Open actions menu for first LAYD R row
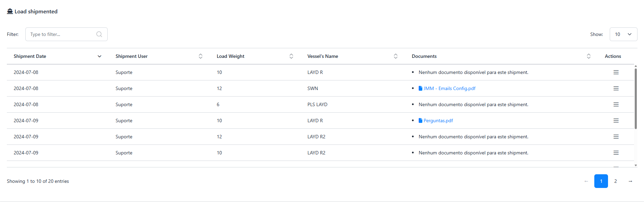The height and width of the screenshot is (202, 644). tap(616, 72)
